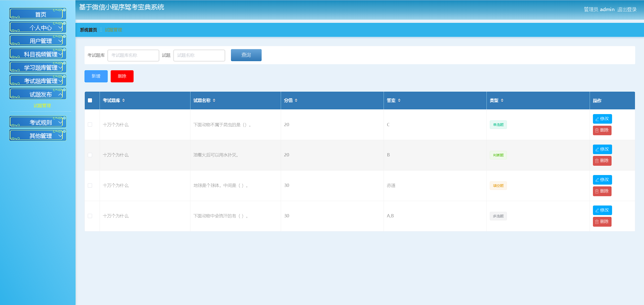Viewport: 644px width, 305px height.
Task: Toggle select-all checkbox in table header
Action: point(90,100)
